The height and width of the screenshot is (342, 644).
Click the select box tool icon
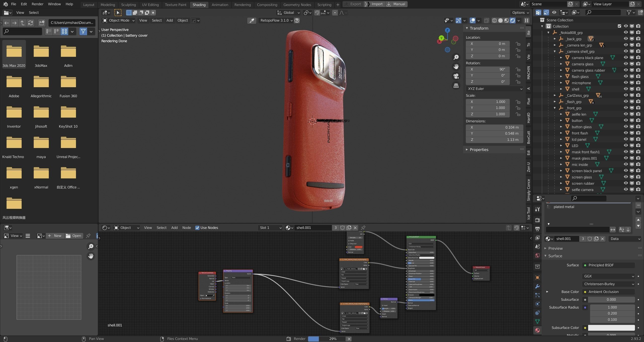(x=129, y=13)
